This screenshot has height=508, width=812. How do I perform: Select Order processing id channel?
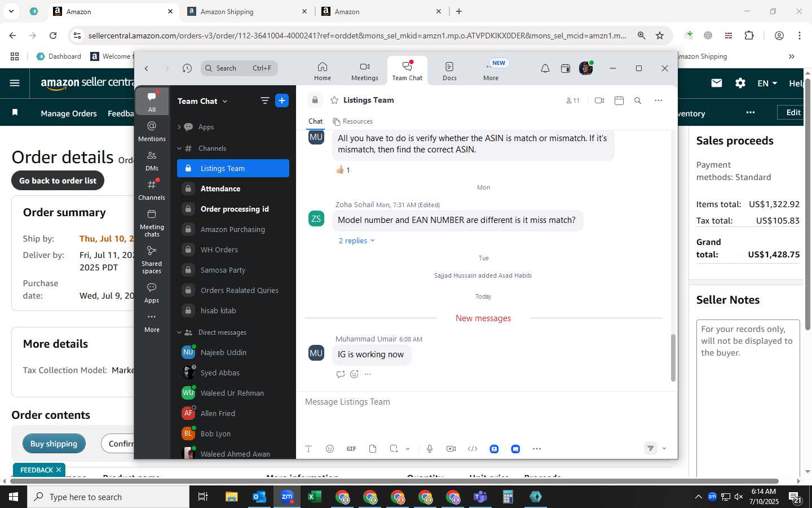click(x=233, y=209)
